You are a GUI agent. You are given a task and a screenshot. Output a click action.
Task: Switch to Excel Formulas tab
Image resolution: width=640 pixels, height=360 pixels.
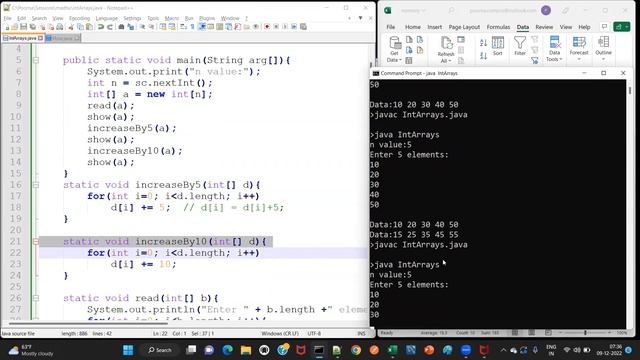[498, 27]
